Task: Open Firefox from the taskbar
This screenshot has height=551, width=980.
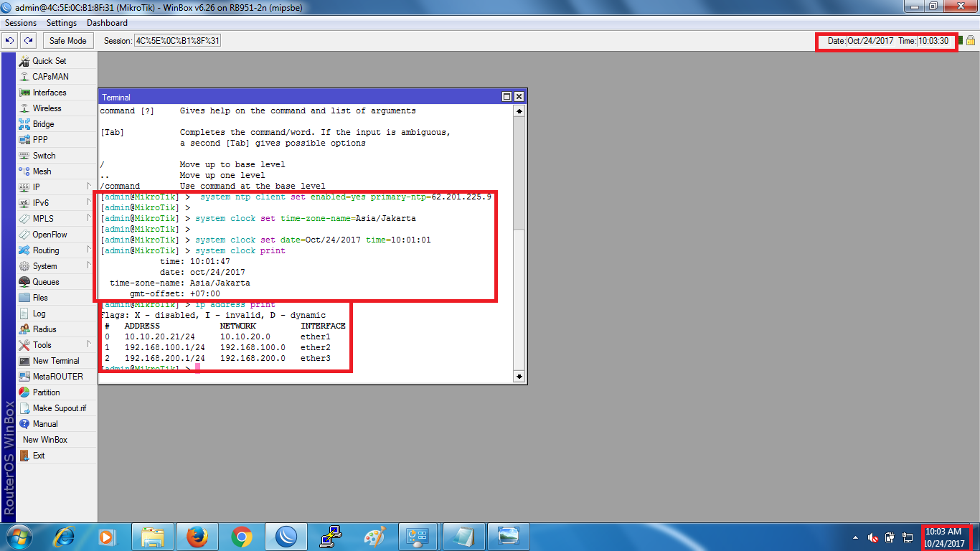Action: point(197,537)
